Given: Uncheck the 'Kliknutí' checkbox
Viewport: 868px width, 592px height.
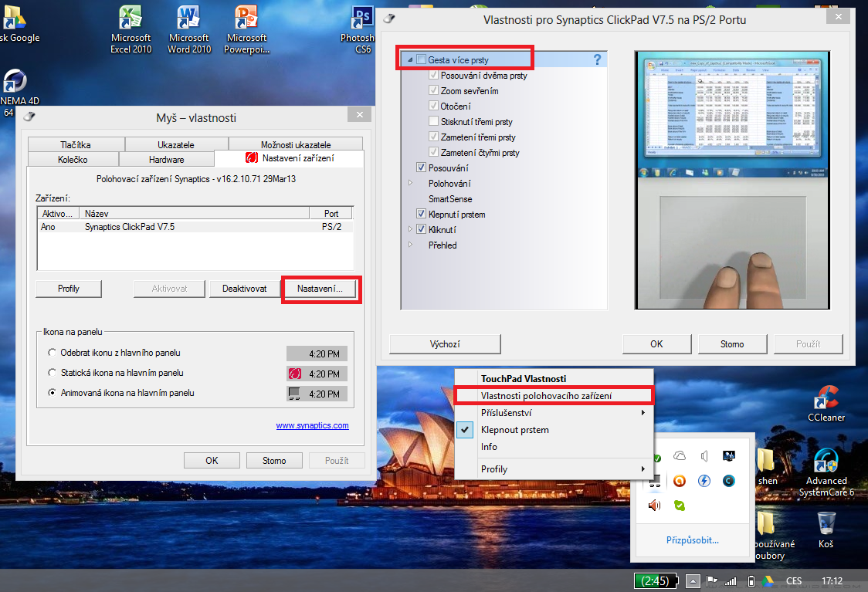Looking at the screenshot, I should click(x=422, y=229).
